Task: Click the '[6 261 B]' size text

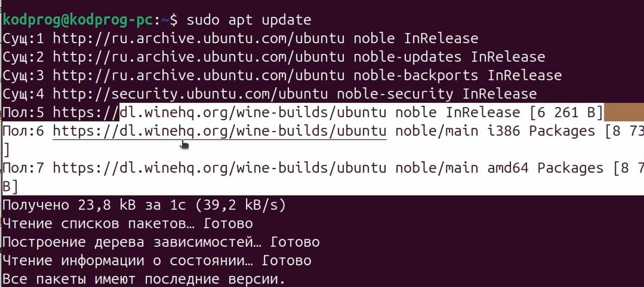Action: (x=566, y=113)
